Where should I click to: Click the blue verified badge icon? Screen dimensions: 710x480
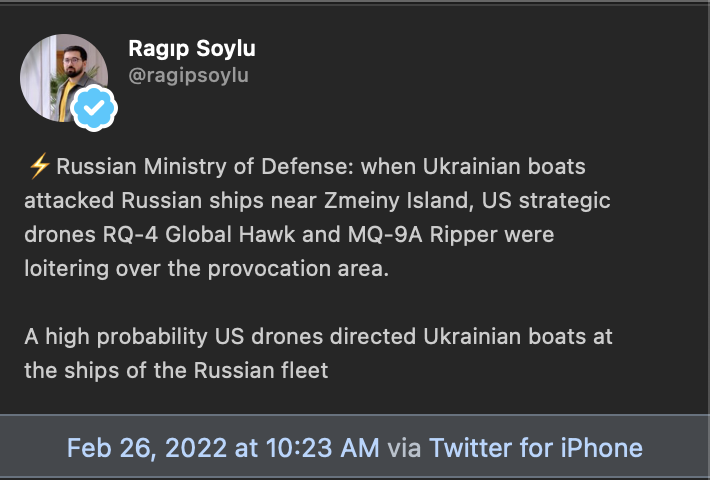[95, 109]
